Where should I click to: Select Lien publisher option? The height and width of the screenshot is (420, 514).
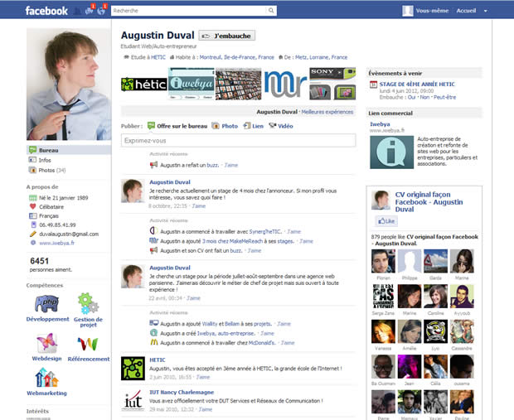click(x=253, y=126)
